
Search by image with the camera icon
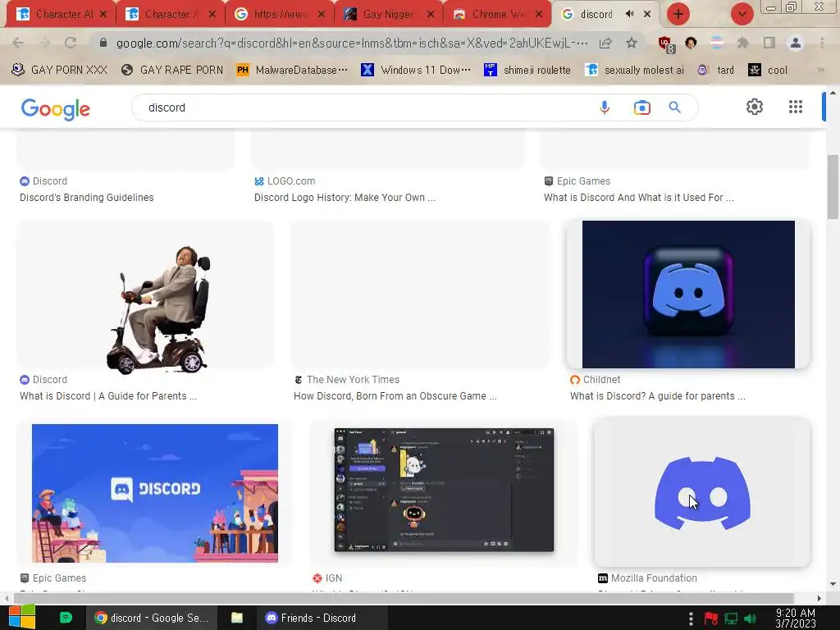[641, 107]
